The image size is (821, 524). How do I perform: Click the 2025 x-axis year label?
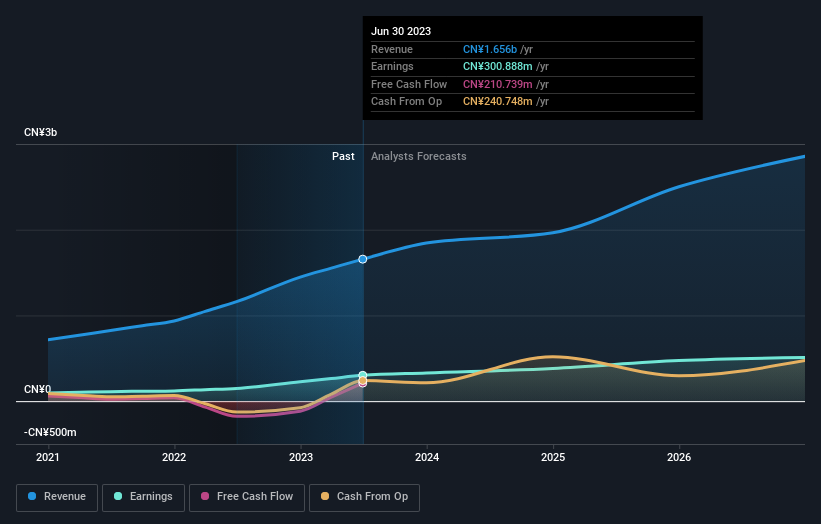coord(553,457)
